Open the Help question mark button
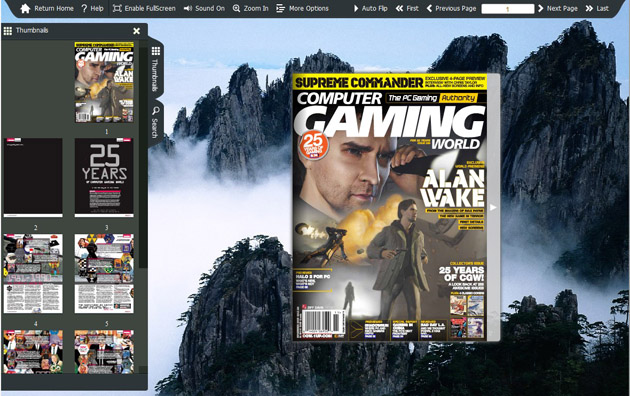The height and width of the screenshot is (396, 630). click(x=92, y=8)
